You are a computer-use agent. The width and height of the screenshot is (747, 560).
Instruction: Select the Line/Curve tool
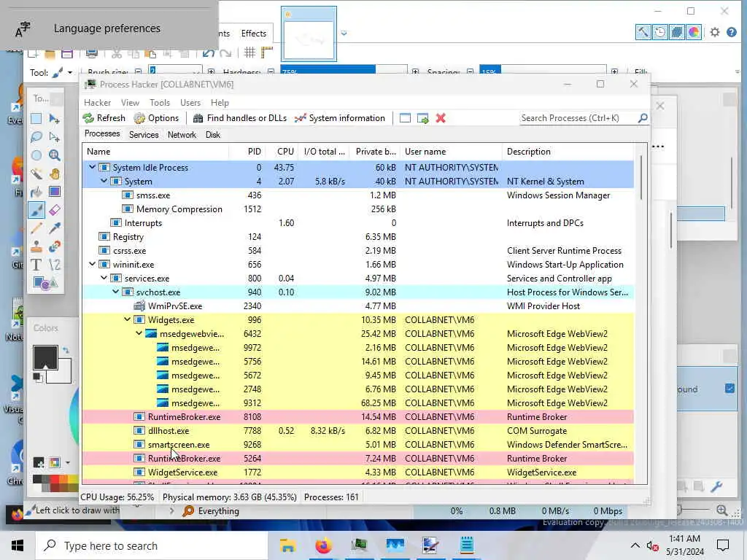tap(54, 265)
